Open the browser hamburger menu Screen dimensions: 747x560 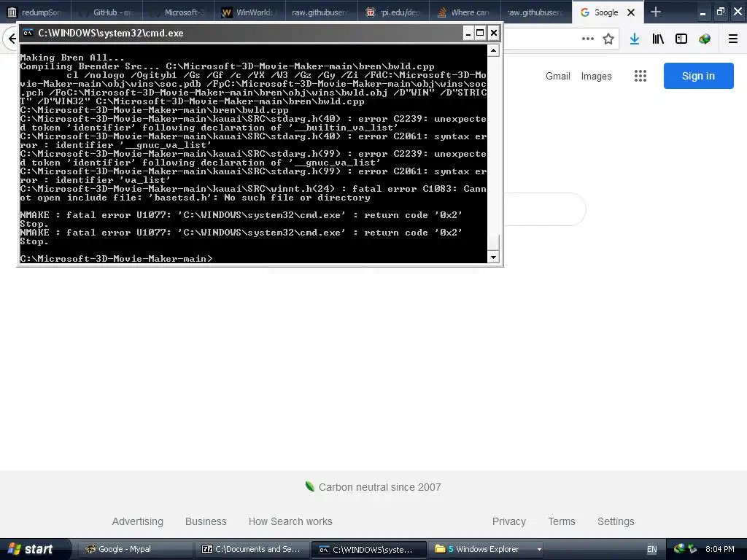(x=733, y=39)
